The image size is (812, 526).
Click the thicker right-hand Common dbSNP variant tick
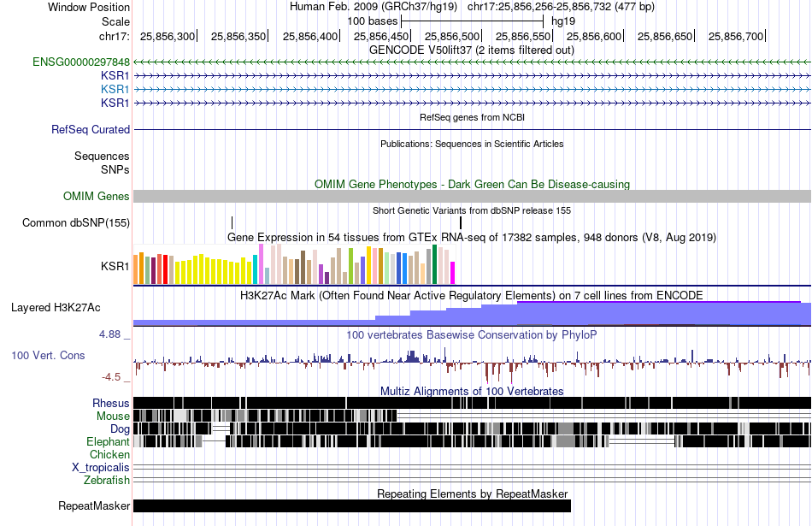[461, 223]
